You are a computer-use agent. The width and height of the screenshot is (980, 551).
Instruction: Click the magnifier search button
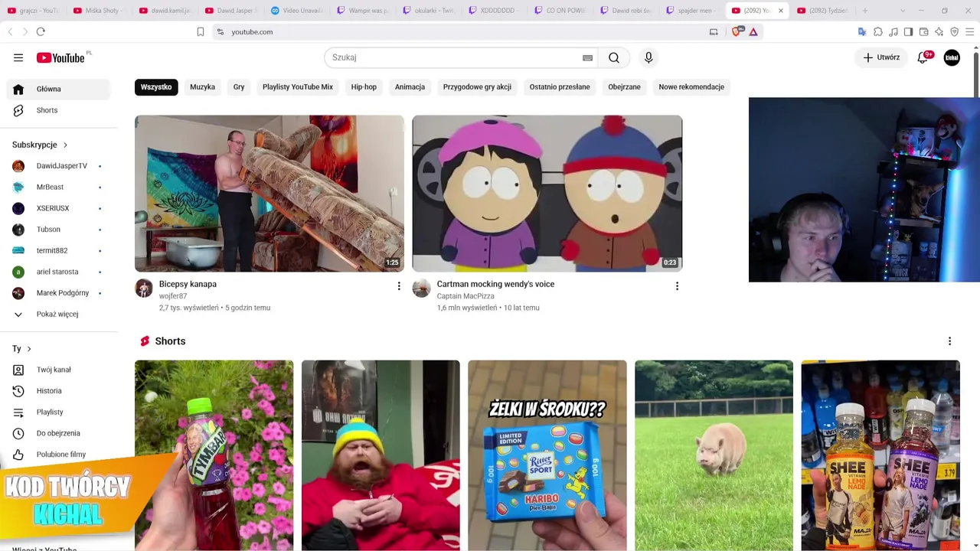click(614, 57)
